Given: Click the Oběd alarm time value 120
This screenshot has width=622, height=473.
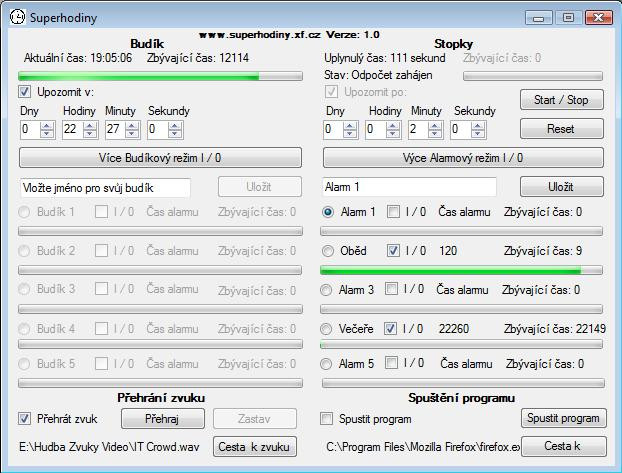Looking at the screenshot, I should tap(448, 251).
